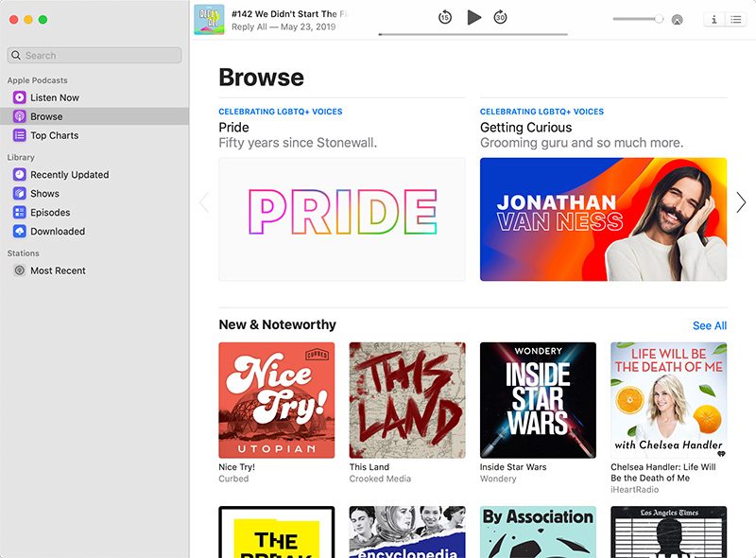Open the yellow 'THE' podcast artwork
Screen dimensions: 756x558
277,532
